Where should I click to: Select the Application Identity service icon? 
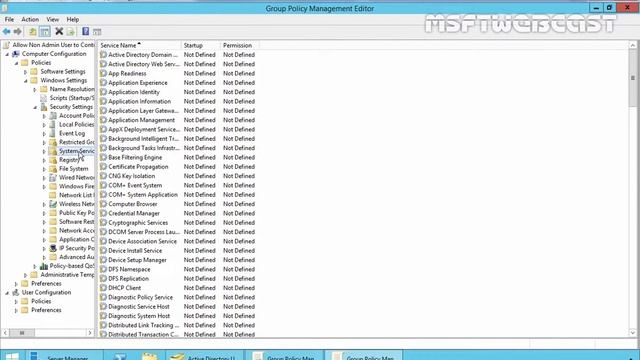point(103,92)
